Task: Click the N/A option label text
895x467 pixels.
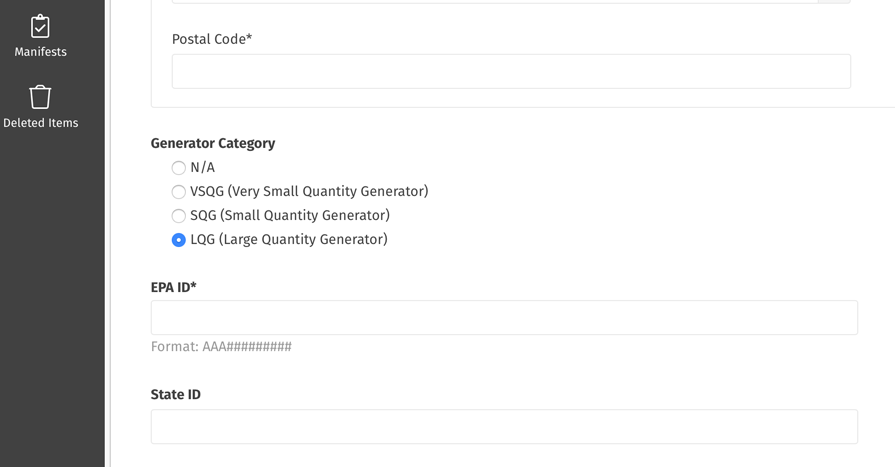Action: pos(203,167)
